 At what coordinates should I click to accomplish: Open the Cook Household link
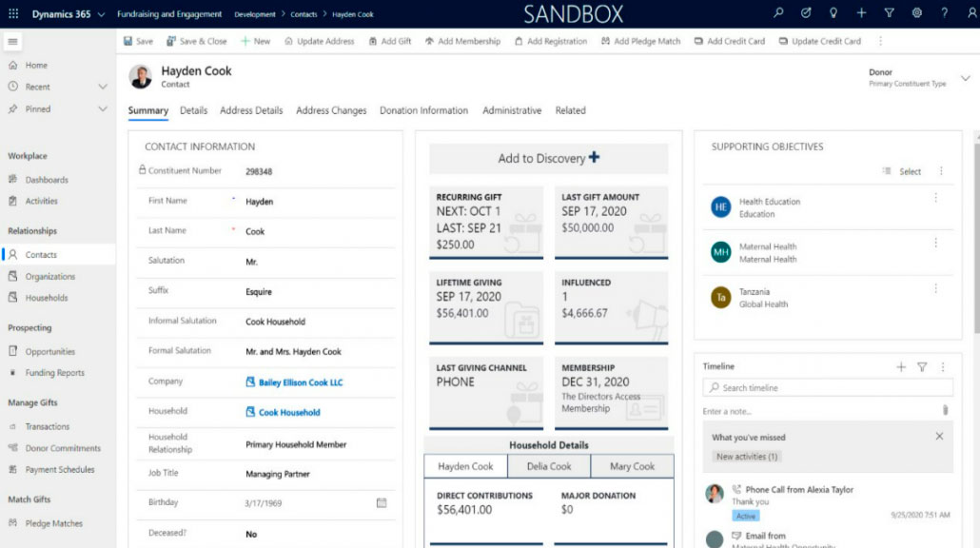pyautogui.click(x=289, y=412)
